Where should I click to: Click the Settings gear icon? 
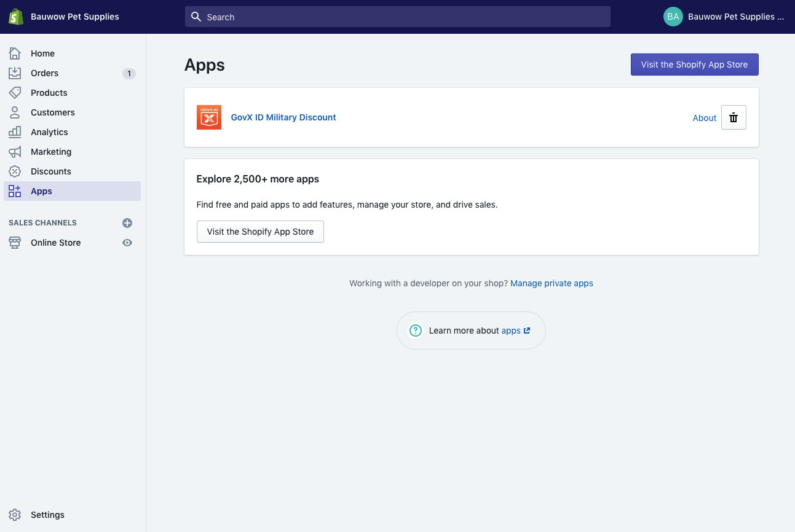15,515
